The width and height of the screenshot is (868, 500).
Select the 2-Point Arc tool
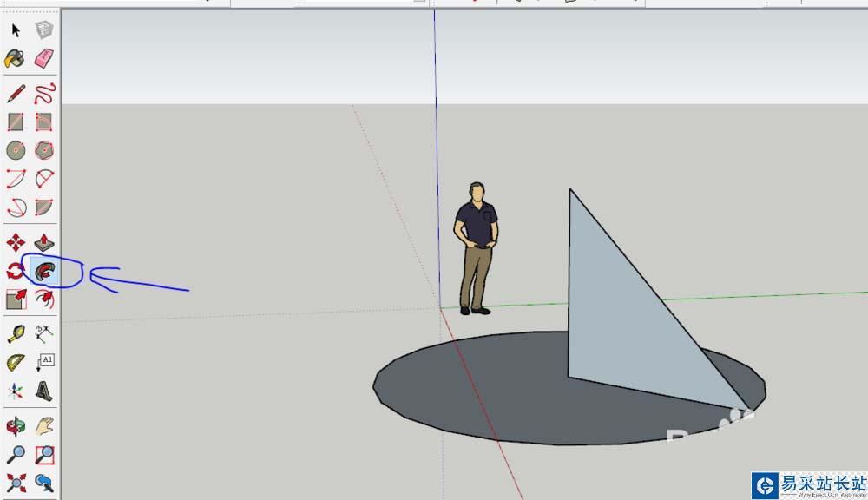pos(43,179)
